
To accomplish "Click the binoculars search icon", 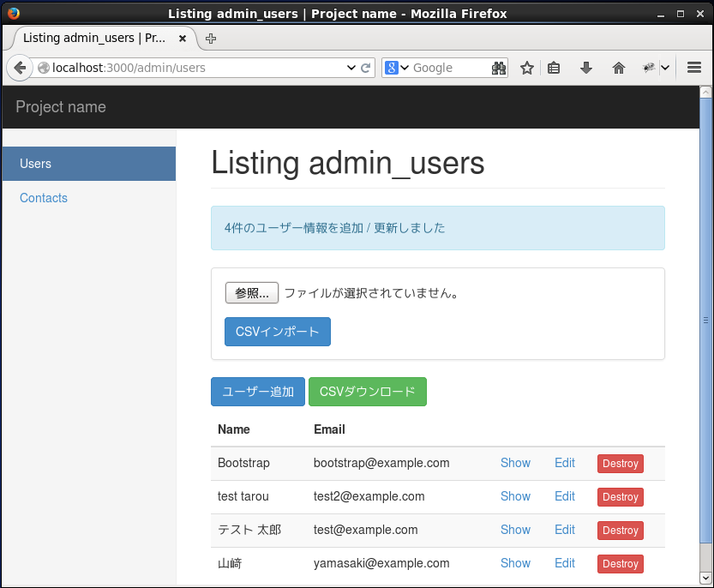I will coord(499,68).
